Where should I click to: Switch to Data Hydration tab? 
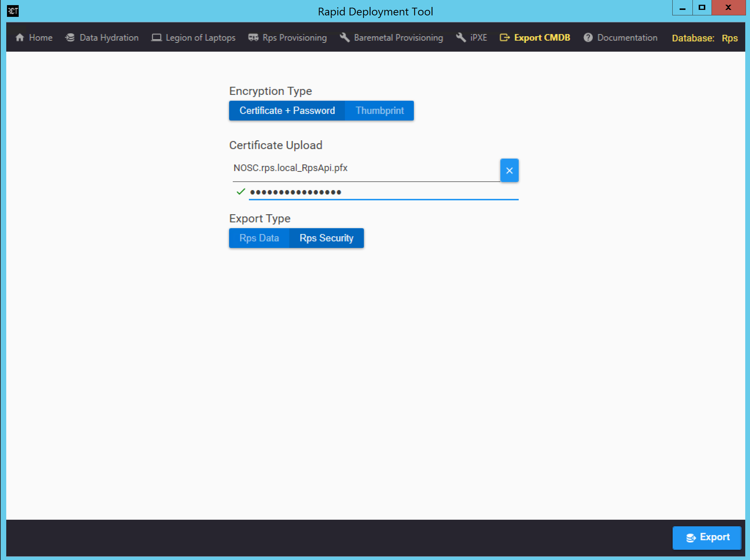[102, 37]
